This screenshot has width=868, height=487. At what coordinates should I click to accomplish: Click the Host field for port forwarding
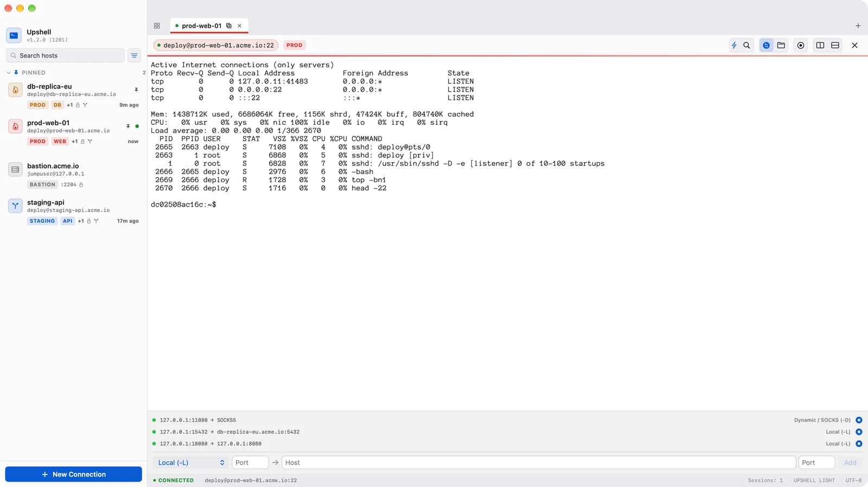coord(539,463)
